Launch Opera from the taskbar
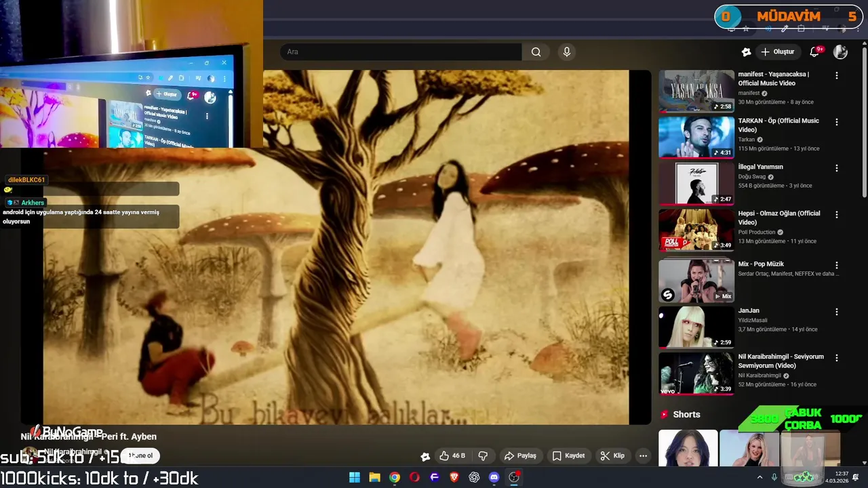The width and height of the screenshot is (868, 488). point(414,477)
